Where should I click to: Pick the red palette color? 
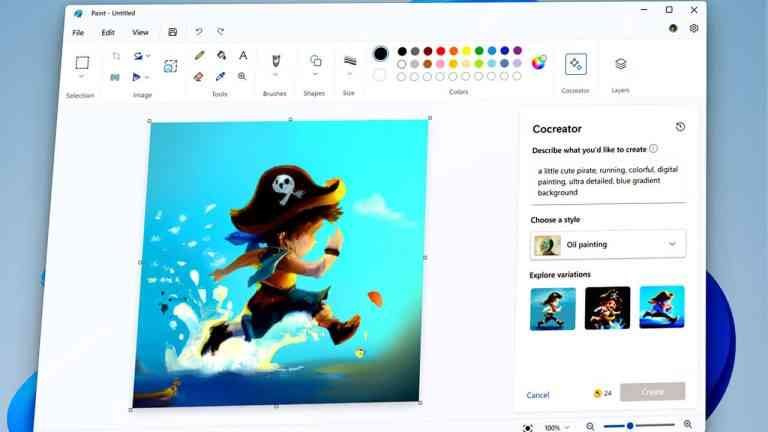pos(440,51)
